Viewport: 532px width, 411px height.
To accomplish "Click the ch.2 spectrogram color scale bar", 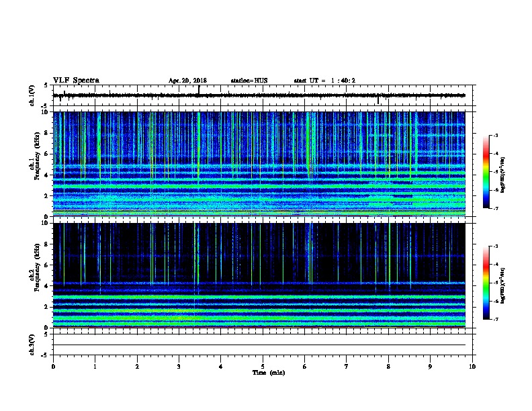I will click(486, 283).
